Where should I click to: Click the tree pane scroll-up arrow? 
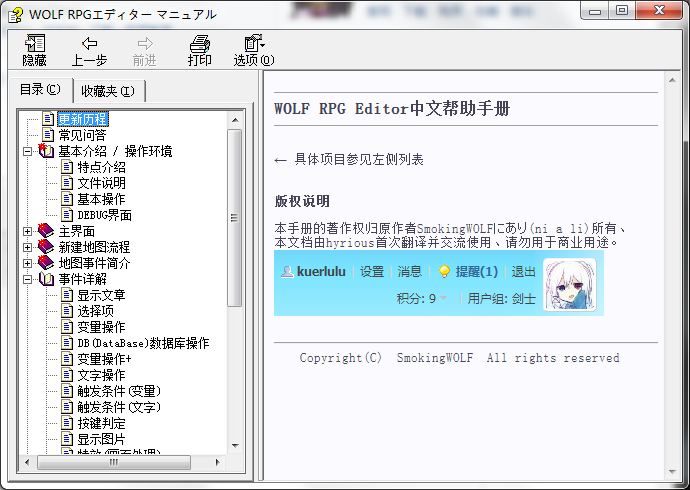coord(235,120)
